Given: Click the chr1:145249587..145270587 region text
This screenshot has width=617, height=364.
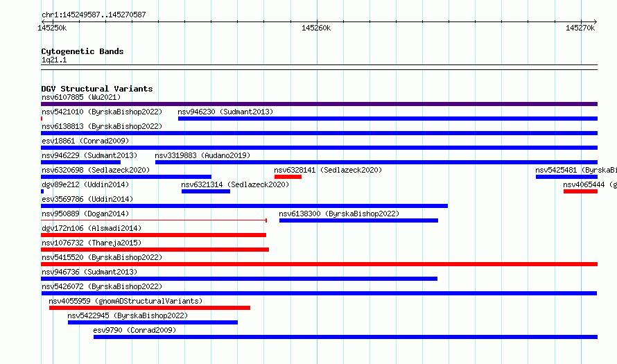Looking at the screenshot, I should pyautogui.click(x=94, y=15).
